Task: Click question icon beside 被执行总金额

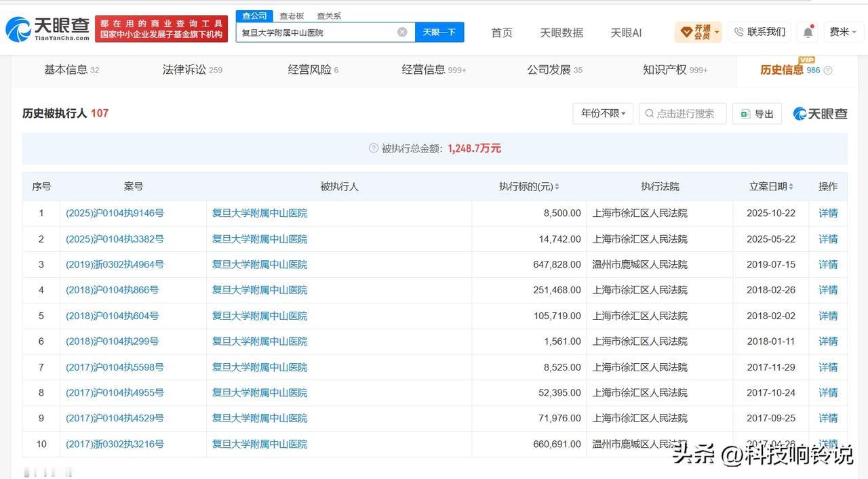Action: 373,148
